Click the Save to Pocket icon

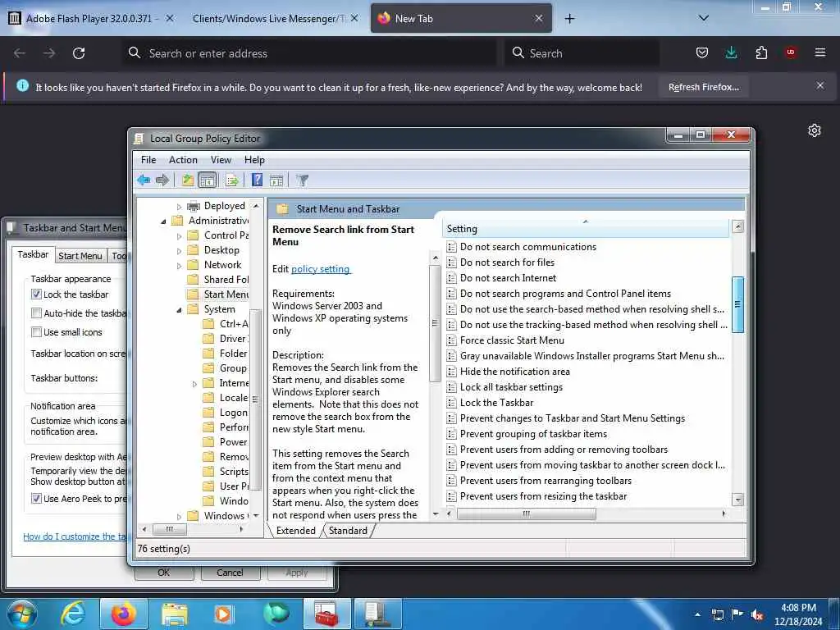(x=702, y=52)
